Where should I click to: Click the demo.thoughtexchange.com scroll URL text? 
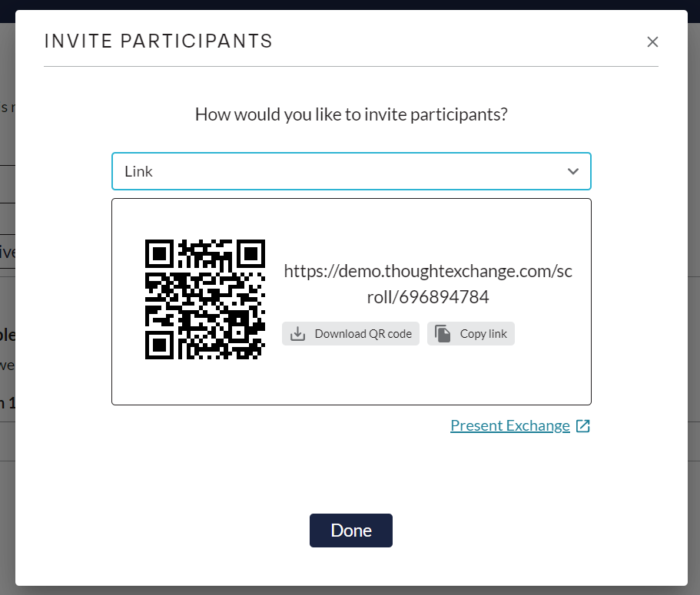pos(428,283)
